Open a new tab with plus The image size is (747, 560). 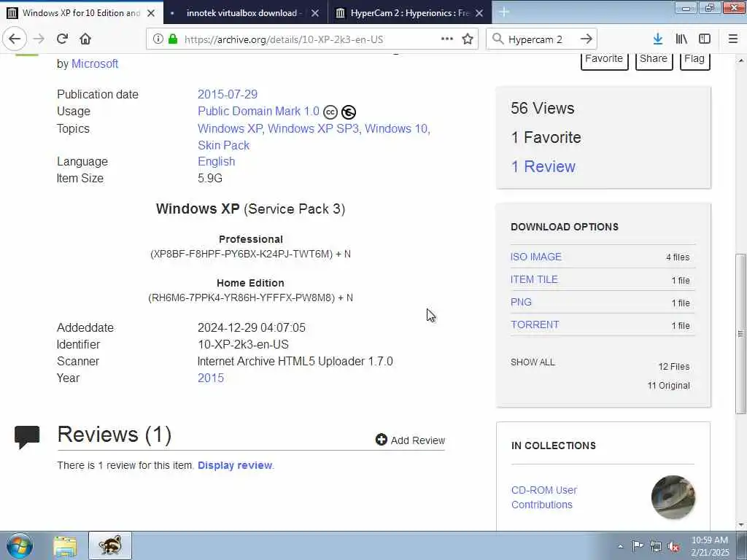tap(504, 13)
